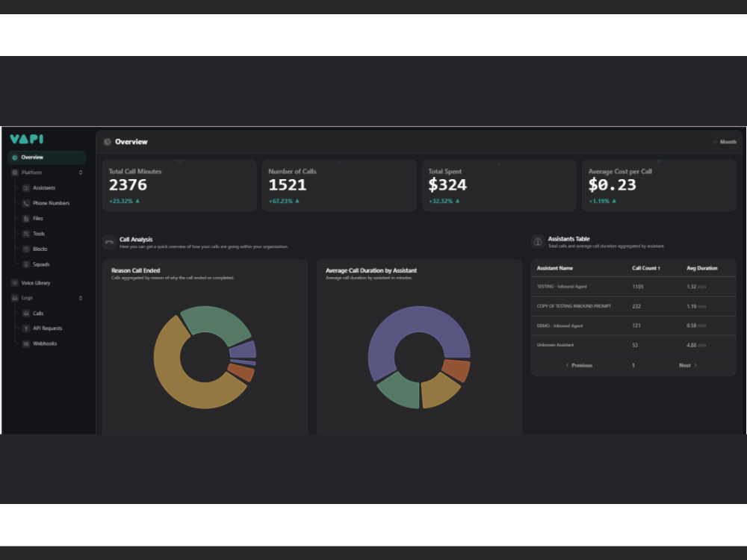
Task: Click the Previous pagination button
Action: pos(579,365)
